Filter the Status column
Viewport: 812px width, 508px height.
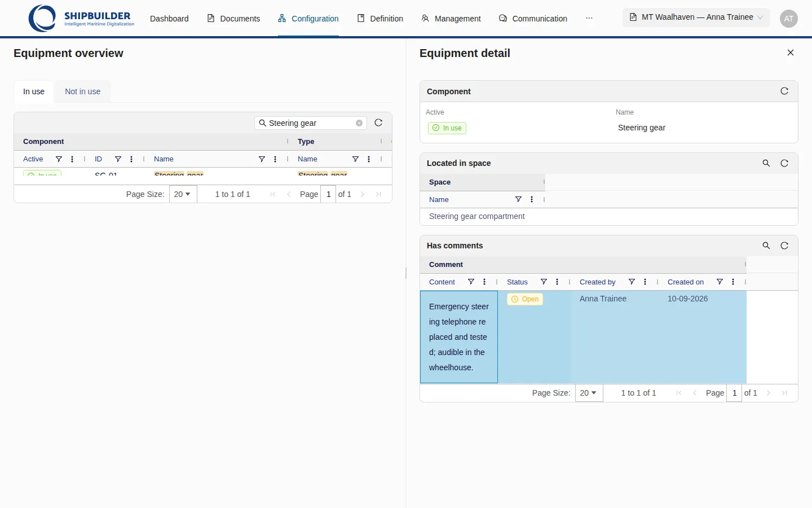pyautogui.click(x=544, y=282)
